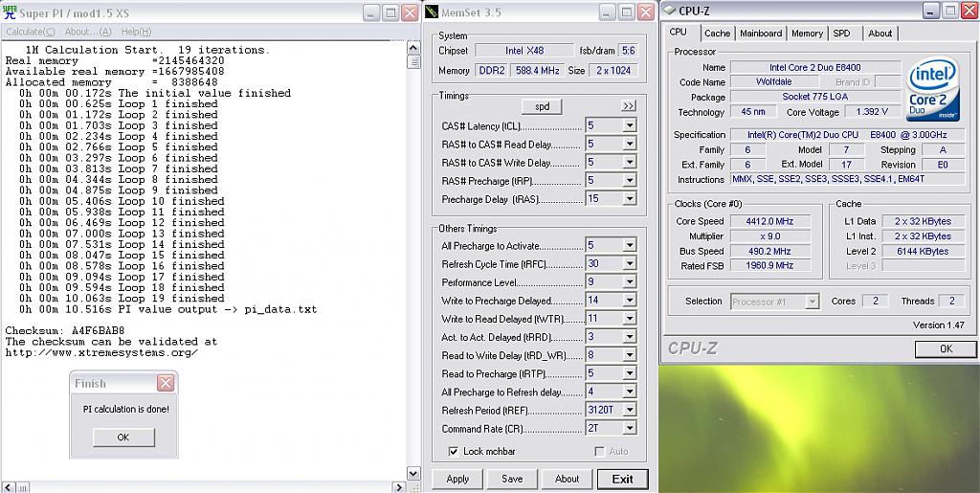This screenshot has width=980, height=493.
Task: Click the Intel Core 2 Duo logo
Action: pyautogui.click(x=933, y=89)
